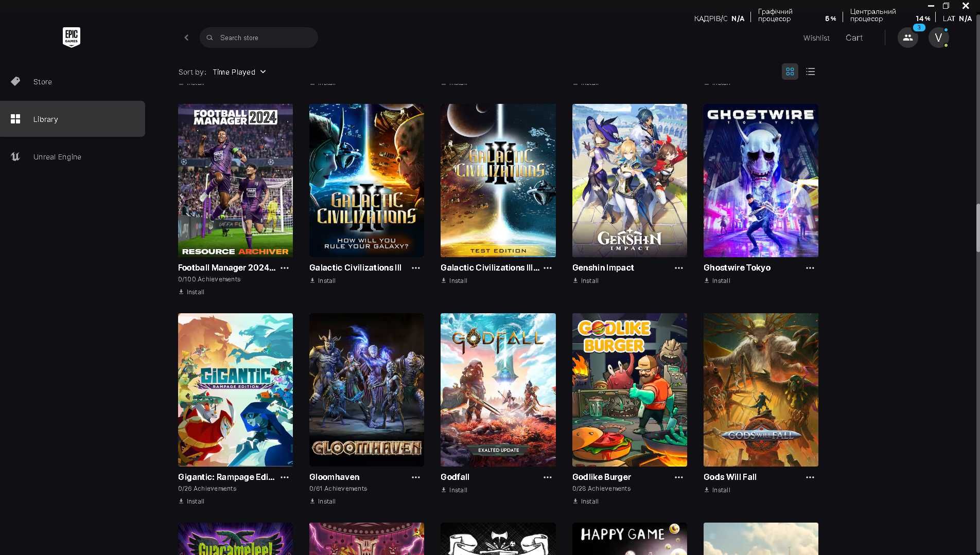Open the friends list icon
This screenshot has height=555, width=980.
click(x=907, y=38)
